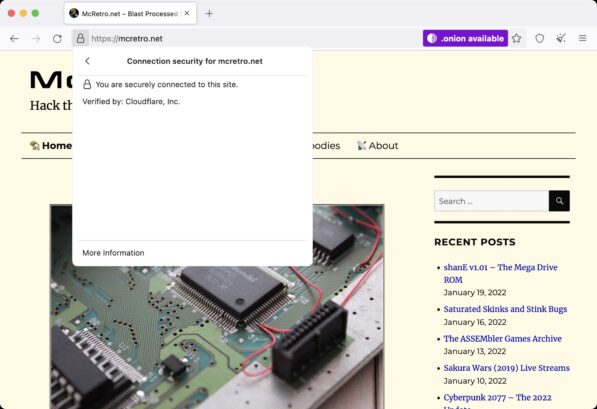
Task: Go back with the browser back arrow
Action: (x=14, y=38)
